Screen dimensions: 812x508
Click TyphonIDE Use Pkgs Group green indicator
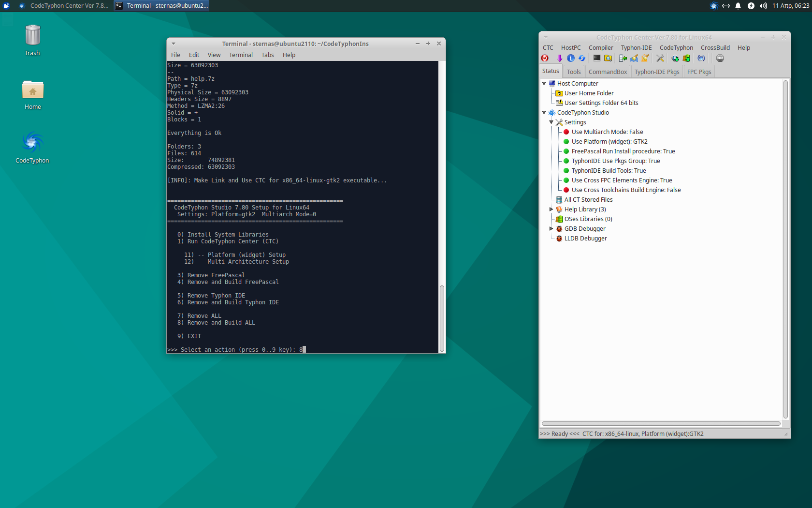566,161
